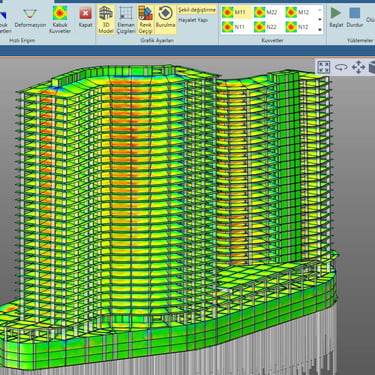The image size is (375, 375).
Task: Toggle Eleman Çizgileri element lines
Action: pyautogui.click(x=126, y=20)
